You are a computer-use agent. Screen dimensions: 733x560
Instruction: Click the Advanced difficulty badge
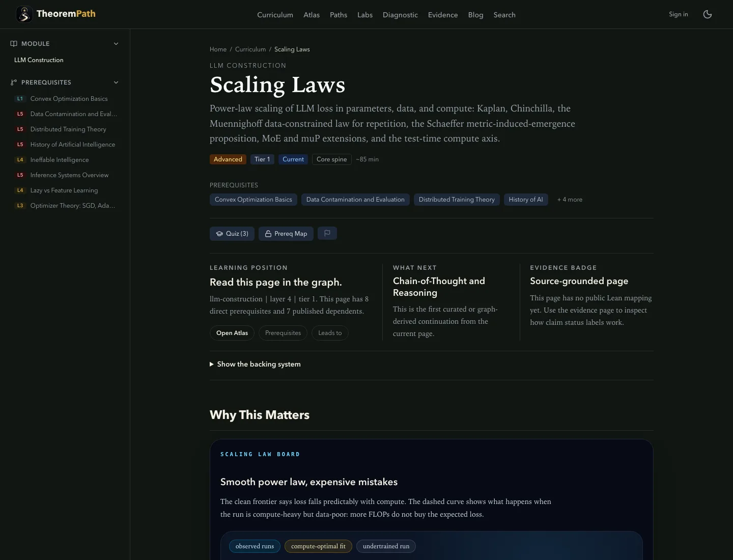228,159
